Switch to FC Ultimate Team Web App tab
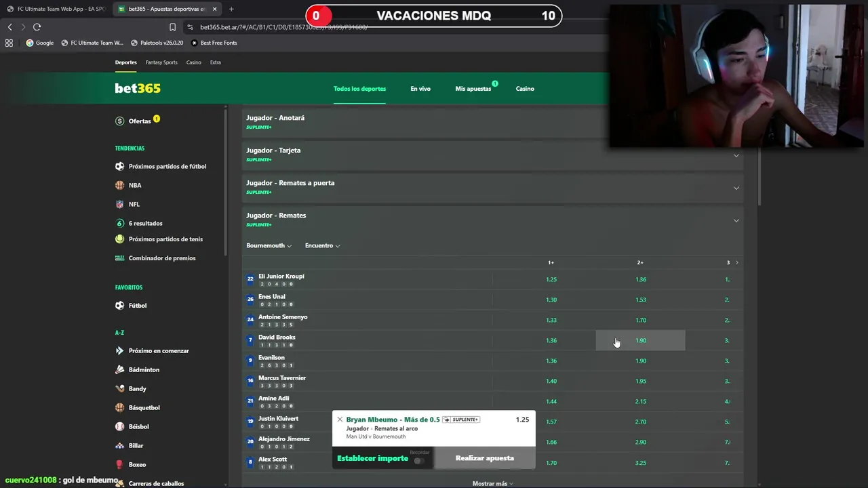Viewport: 868px width, 488px height. (x=56, y=9)
